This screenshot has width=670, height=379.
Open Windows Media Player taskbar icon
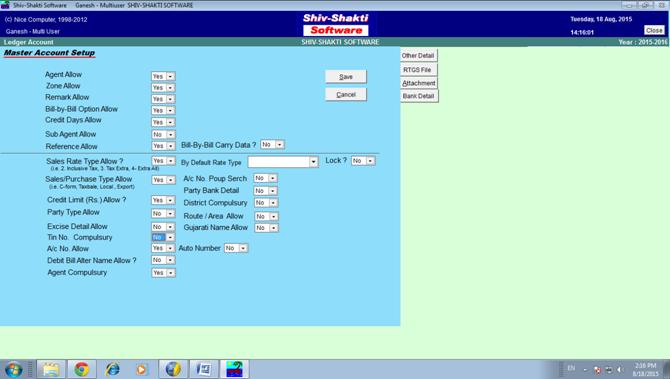142,369
